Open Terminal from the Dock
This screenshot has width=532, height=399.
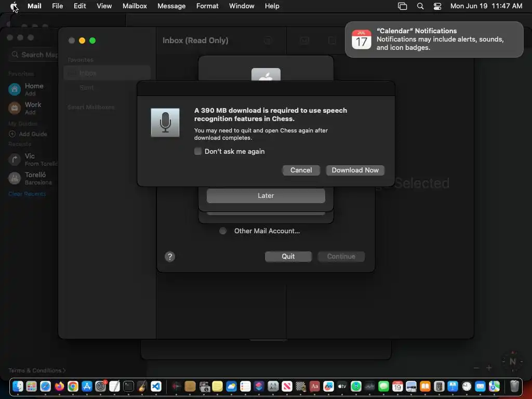click(x=129, y=386)
